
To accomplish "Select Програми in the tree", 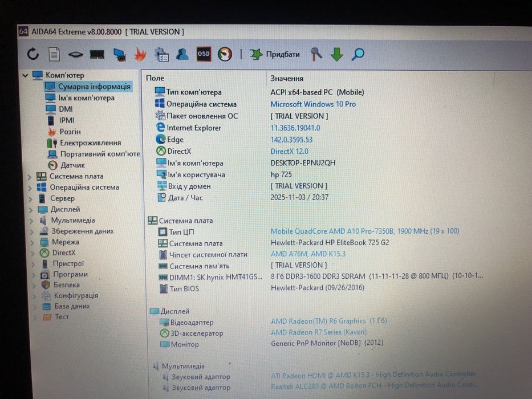I will (x=70, y=274).
